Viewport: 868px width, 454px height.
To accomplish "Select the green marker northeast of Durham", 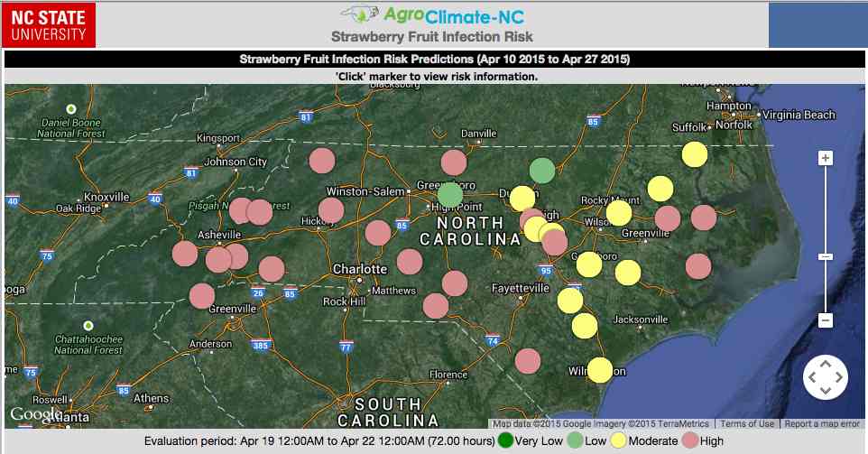I will [542, 171].
